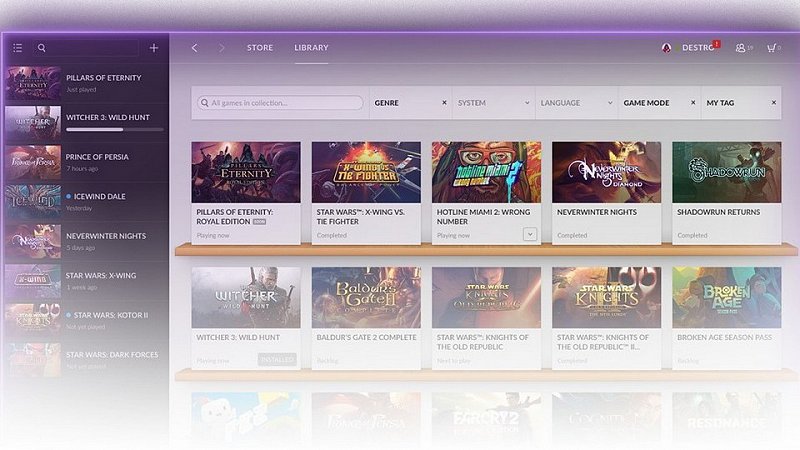Select Pillars of Eternity in the sidebar
This screenshot has width=800, height=450.
[86, 83]
